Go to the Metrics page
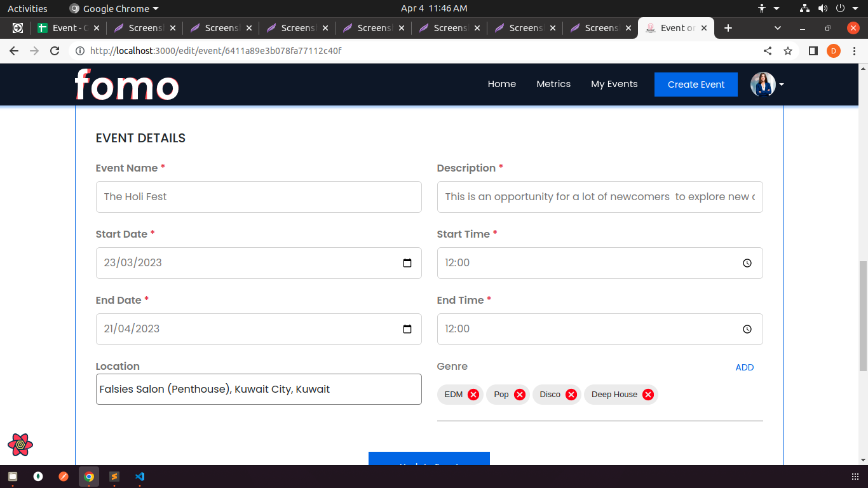The height and width of the screenshot is (488, 868). click(553, 84)
